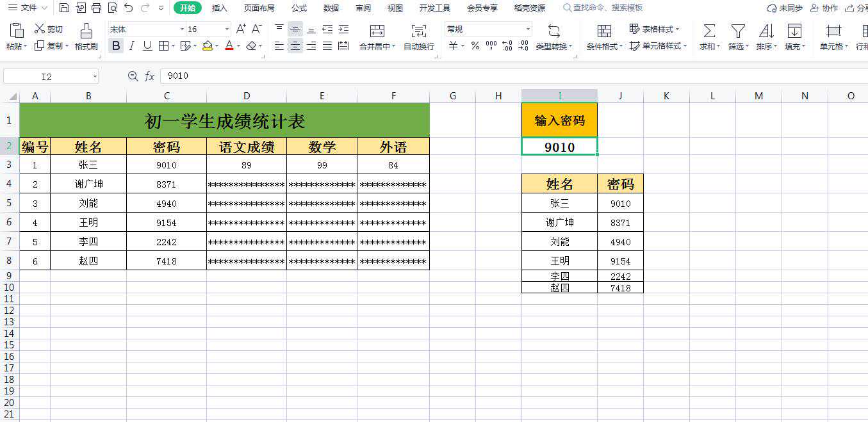The width and height of the screenshot is (868, 422).
Task: Click the AutoSum (求和) sigma icon
Action: (709, 31)
